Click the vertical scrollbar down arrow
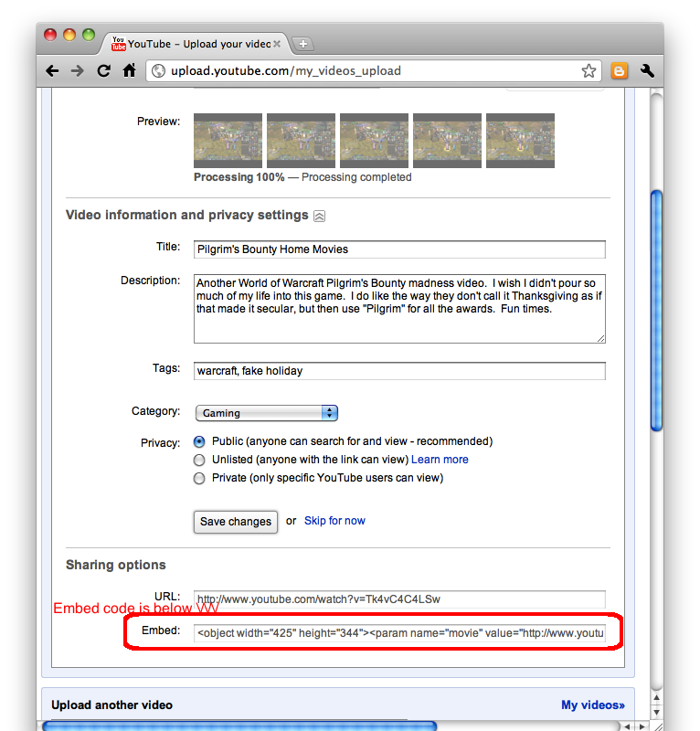 coord(657,713)
